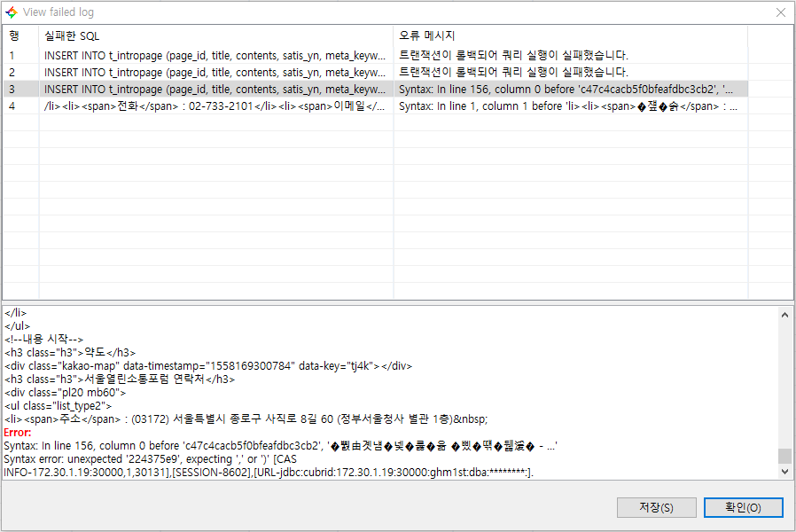The width and height of the screenshot is (796, 532).
Task: Select the INSERT statement in row 3
Action: [x=215, y=90]
